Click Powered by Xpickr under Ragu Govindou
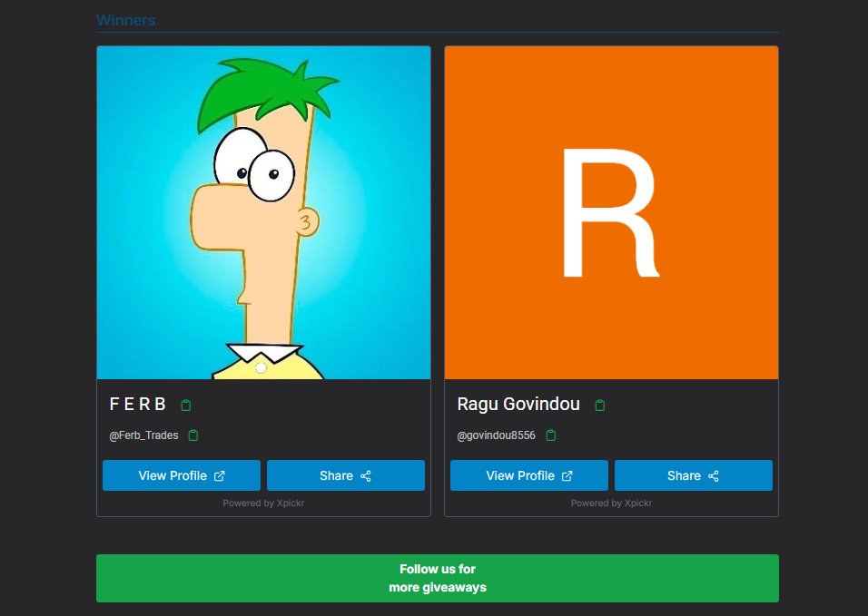 tap(611, 504)
